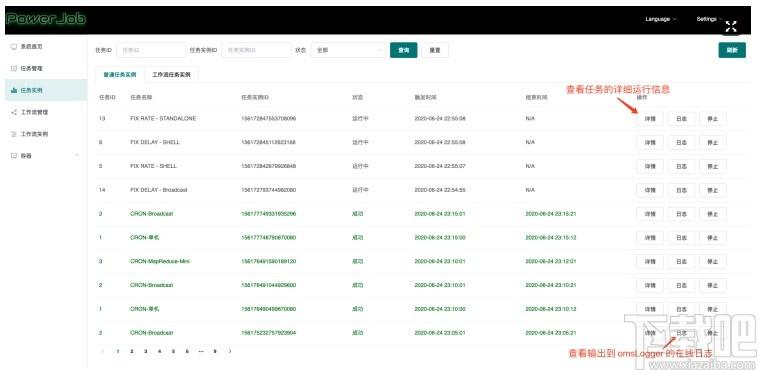Screen dimensions: 759x370
Task: Select the job name FIX DELAY - SHELL
Action: pyautogui.click(x=155, y=142)
